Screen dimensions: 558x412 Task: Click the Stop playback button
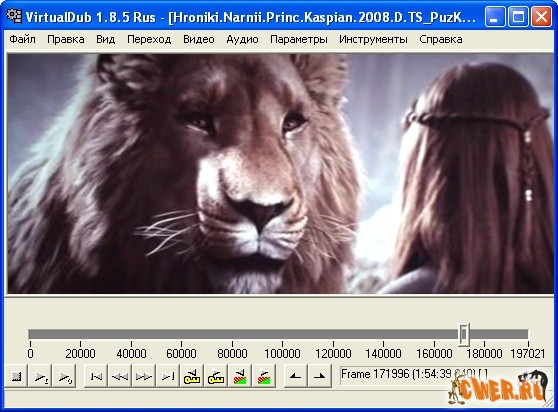coord(16,376)
